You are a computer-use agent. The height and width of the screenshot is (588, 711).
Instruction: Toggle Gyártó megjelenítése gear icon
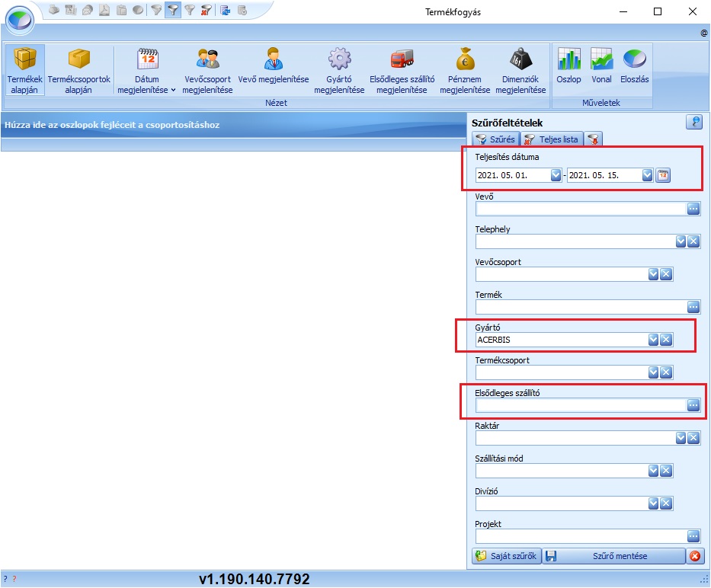pyautogui.click(x=338, y=69)
